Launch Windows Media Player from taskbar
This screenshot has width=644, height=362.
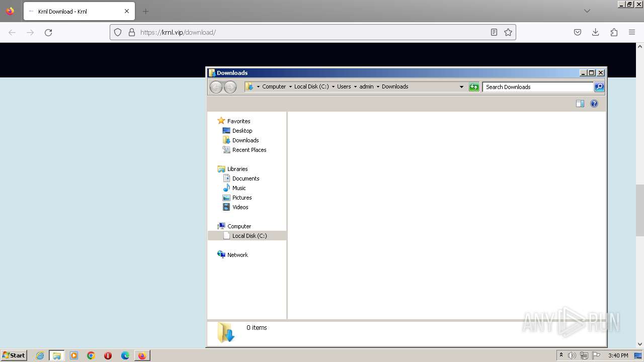(x=74, y=355)
